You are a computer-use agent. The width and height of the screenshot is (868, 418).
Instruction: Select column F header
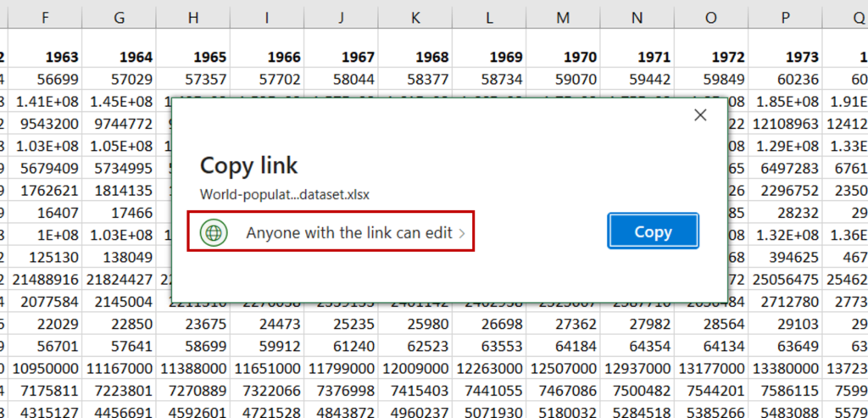pos(45,19)
